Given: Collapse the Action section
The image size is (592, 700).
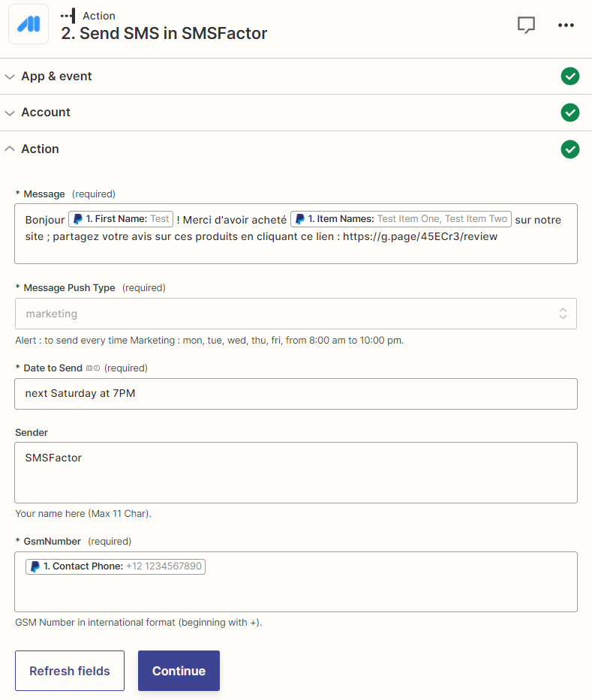Looking at the screenshot, I should coord(40,149).
